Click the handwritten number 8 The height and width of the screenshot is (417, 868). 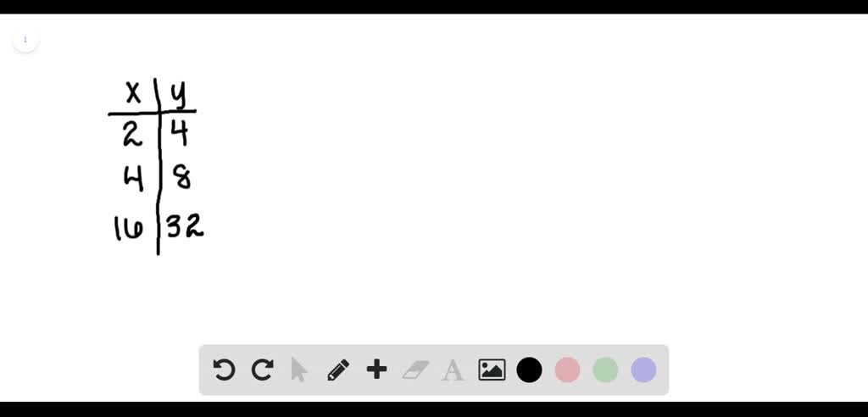[x=182, y=178]
